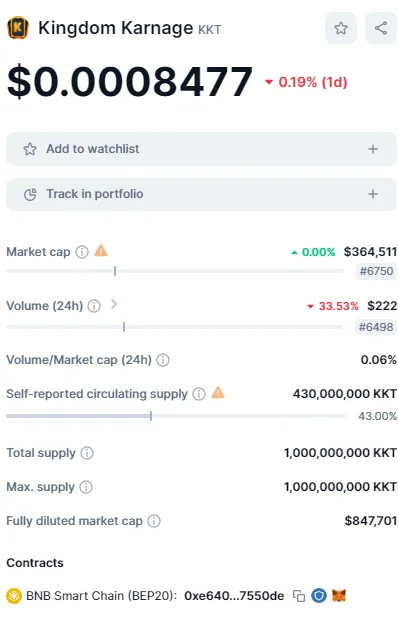Open Market cap info tooltip icon
The height and width of the screenshot is (623, 398).
82,252
